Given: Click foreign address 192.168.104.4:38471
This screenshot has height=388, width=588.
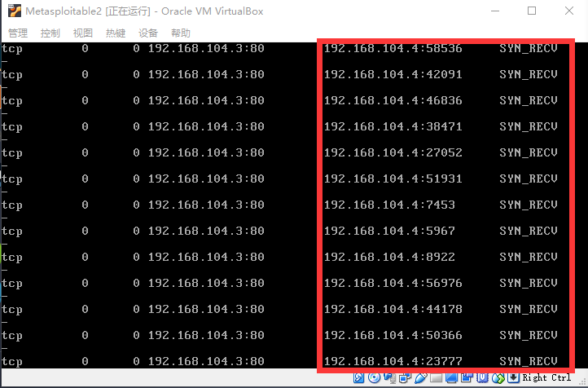Looking at the screenshot, I should click(x=393, y=126).
